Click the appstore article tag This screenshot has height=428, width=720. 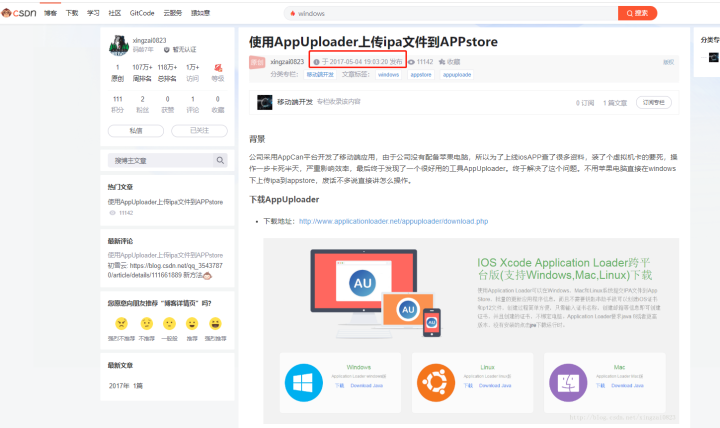[x=421, y=74]
